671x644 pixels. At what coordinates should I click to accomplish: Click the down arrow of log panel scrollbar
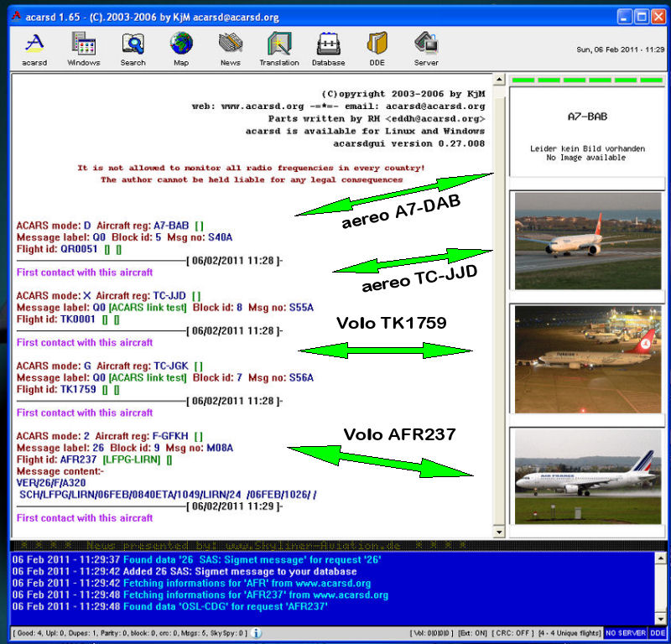(661, 619)
